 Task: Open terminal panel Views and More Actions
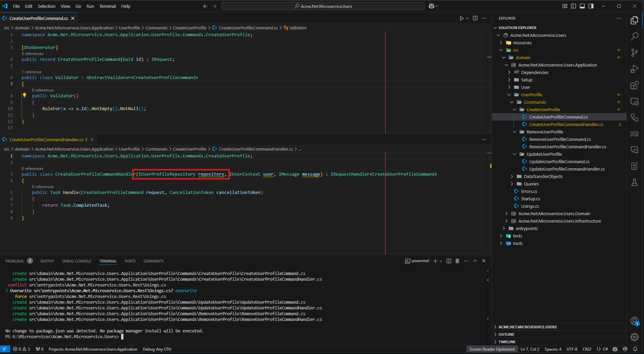point(466,261)
